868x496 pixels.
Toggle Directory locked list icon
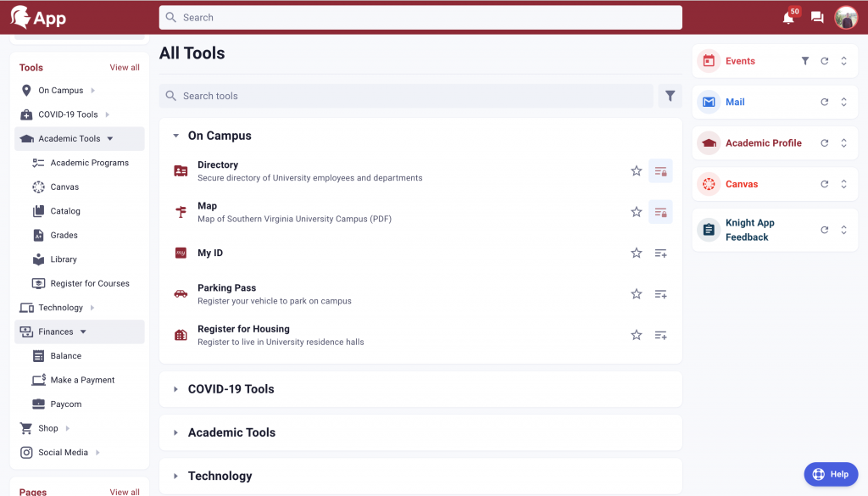point(660,171)
